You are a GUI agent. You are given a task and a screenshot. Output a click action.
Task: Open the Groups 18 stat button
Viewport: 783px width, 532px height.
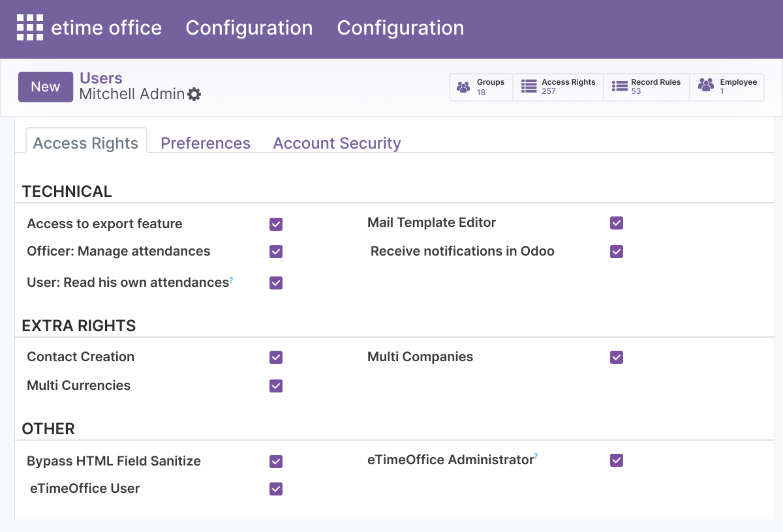coord(482,87)
